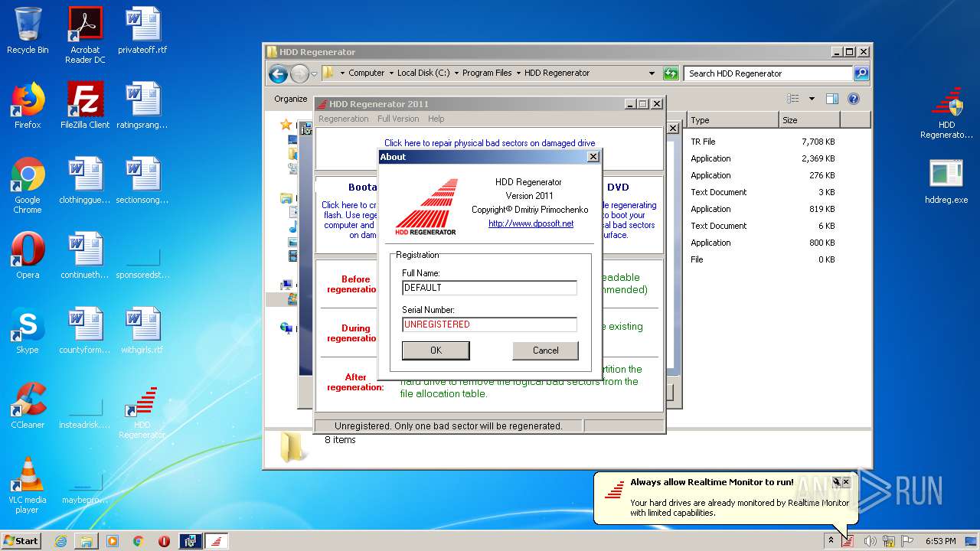Select hddreg.exe desktop icon

(946, 182)
